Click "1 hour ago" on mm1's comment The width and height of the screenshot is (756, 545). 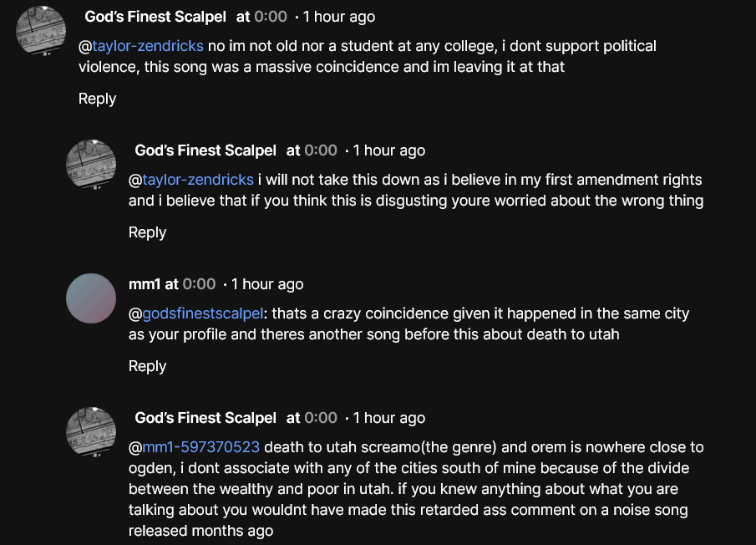point(267,284)
